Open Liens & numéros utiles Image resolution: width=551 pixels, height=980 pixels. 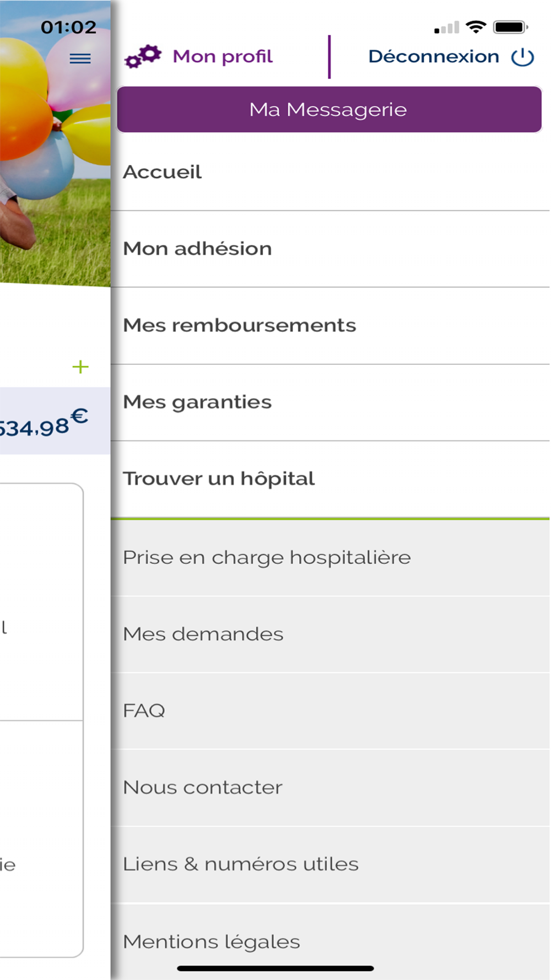click(240, 864)
